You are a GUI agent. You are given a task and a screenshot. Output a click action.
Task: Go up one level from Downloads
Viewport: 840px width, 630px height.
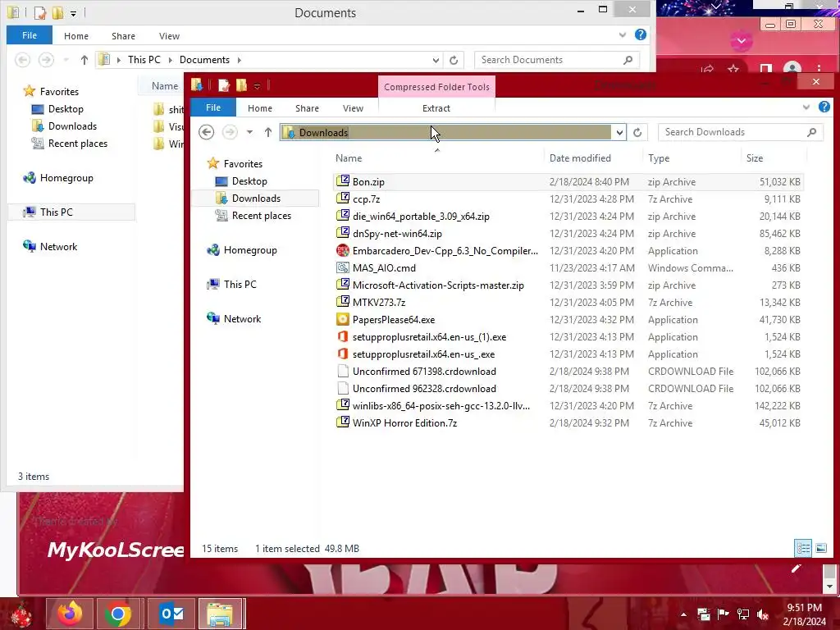coord(268,132)
